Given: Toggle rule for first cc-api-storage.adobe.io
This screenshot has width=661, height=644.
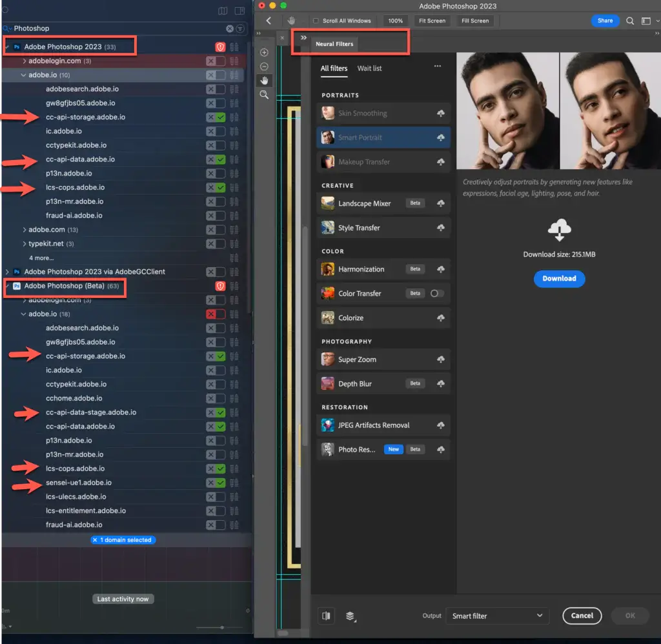Looking at the screenshot, I should click(216, 117).
